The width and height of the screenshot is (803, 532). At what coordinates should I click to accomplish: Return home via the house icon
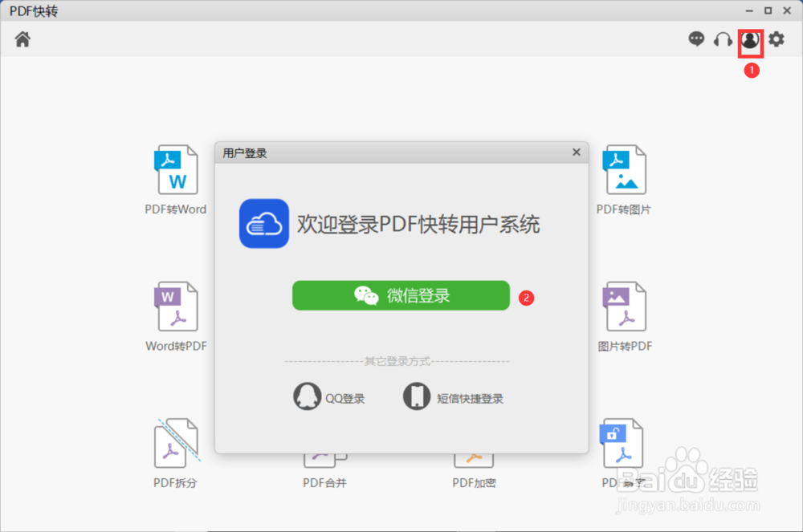click(22, 38)
